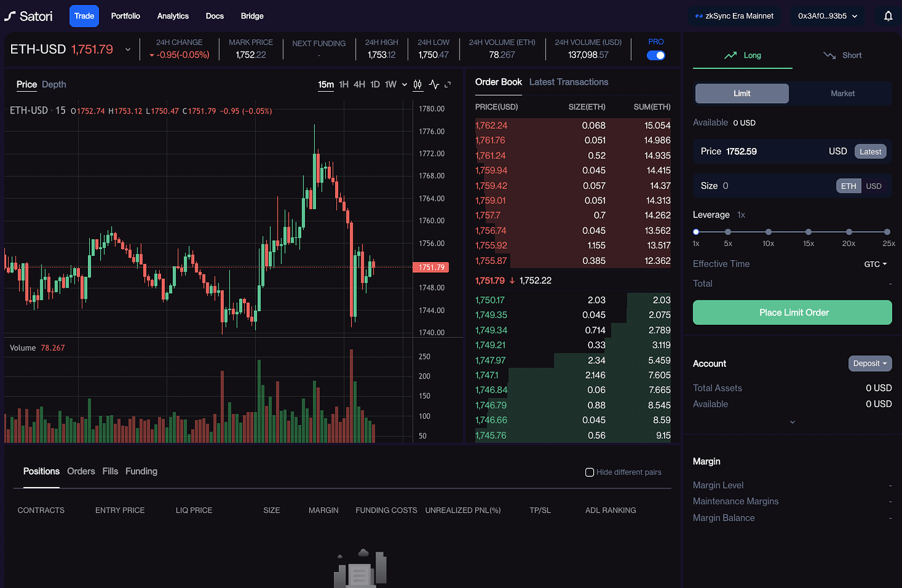Viewport: 902px width, 588px height.
Task: Set size unit to ETH
Action: (849, 186)
